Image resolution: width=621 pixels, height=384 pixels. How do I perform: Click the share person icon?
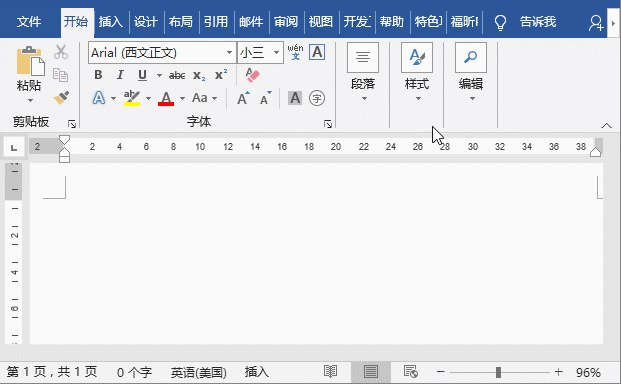pos(596,23)
